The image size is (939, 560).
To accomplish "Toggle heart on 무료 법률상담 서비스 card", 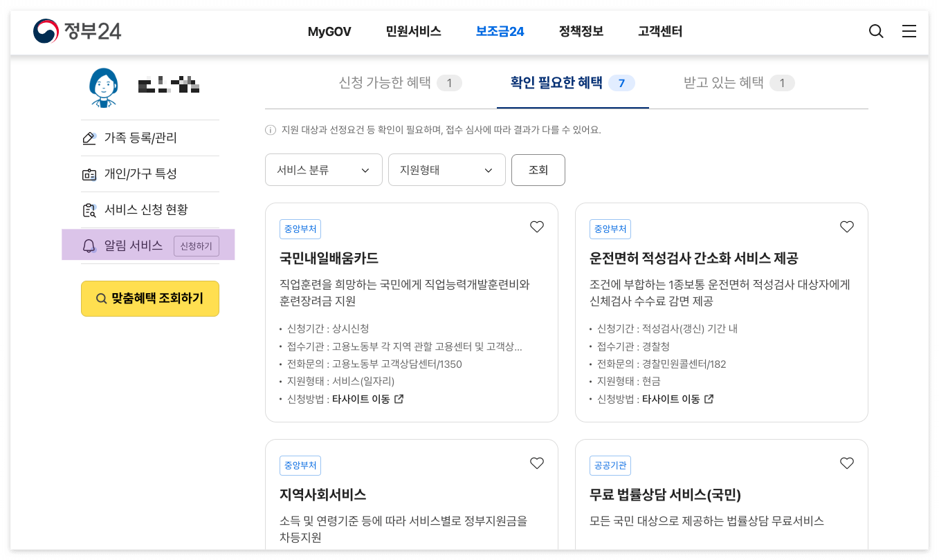I will click(847, 463).
